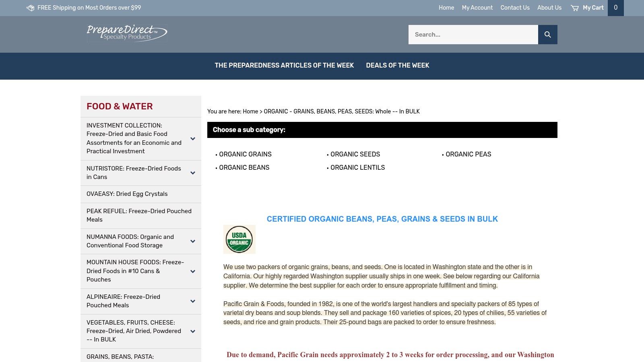Click paragraph starting 'Pacific Grain & Foods, founded'

pyautogui.click(x=385, y=313)
